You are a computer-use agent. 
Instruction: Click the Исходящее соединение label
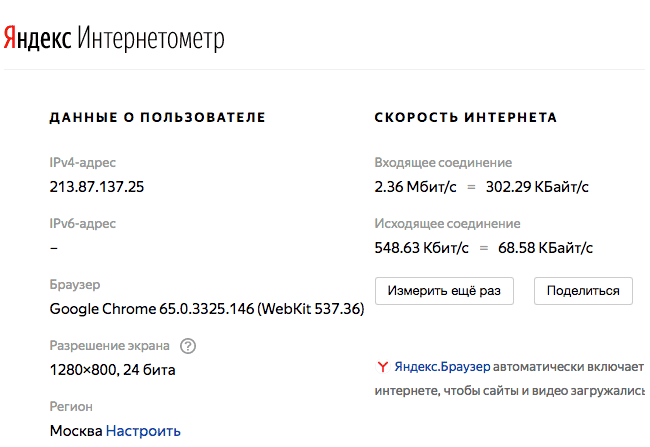[x=447, y=224]
